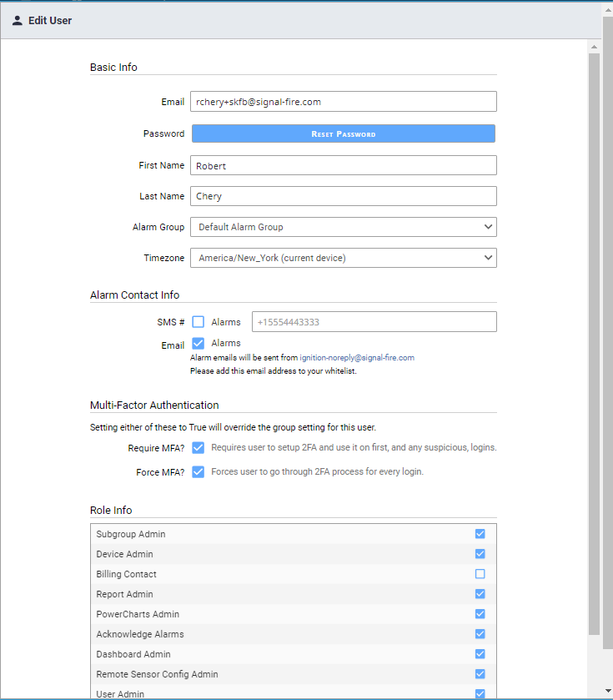Click the Acknowledge Alarms row label
613x700 pixels.
click(140, 634)
